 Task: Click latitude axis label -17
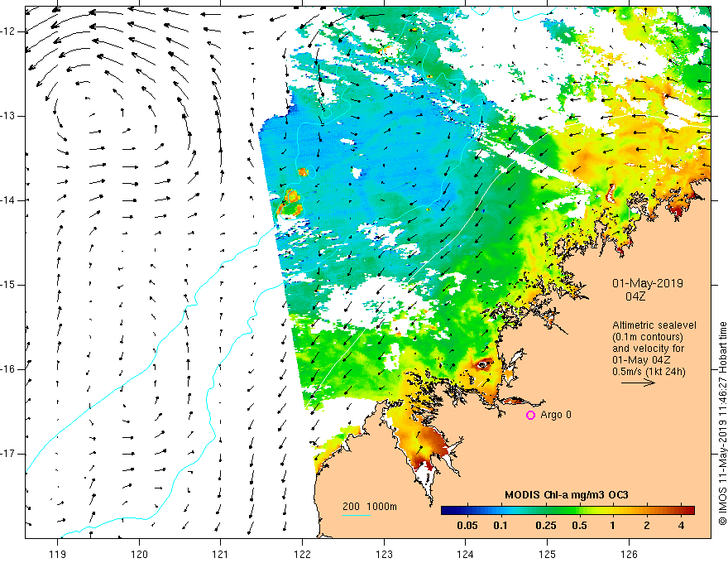pyautogui.click(x=7, y=454)
